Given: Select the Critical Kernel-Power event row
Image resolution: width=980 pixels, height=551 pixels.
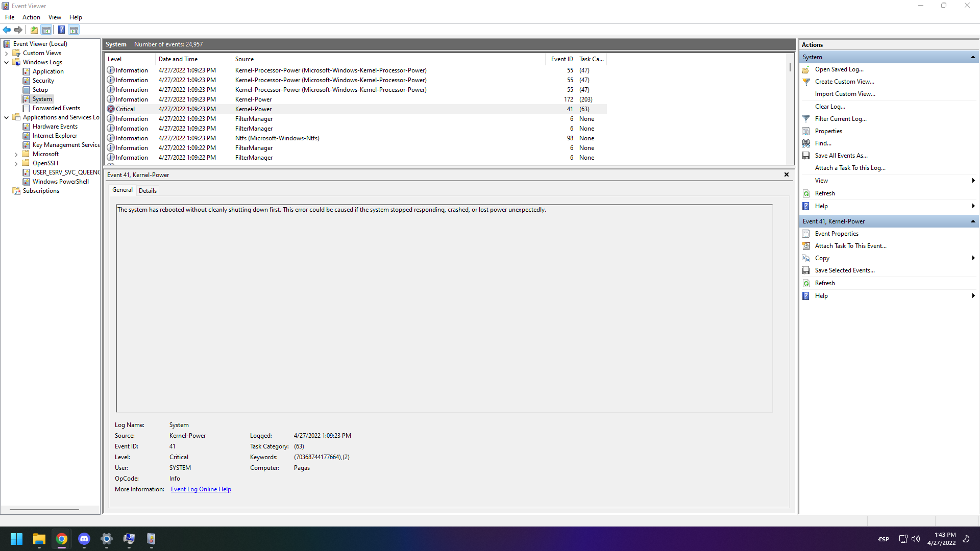Looking at the screenshot, I should point(253,109).
